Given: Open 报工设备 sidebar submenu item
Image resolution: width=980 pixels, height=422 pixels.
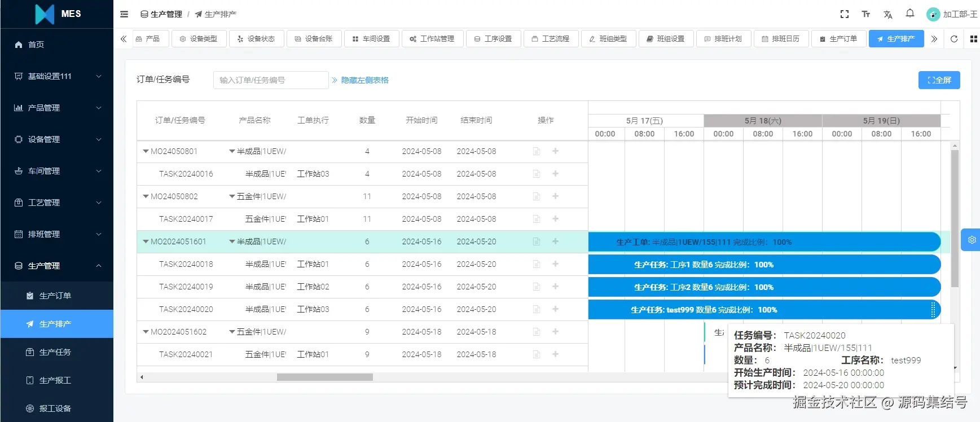Looking at the screenshot, I should 56,408.
